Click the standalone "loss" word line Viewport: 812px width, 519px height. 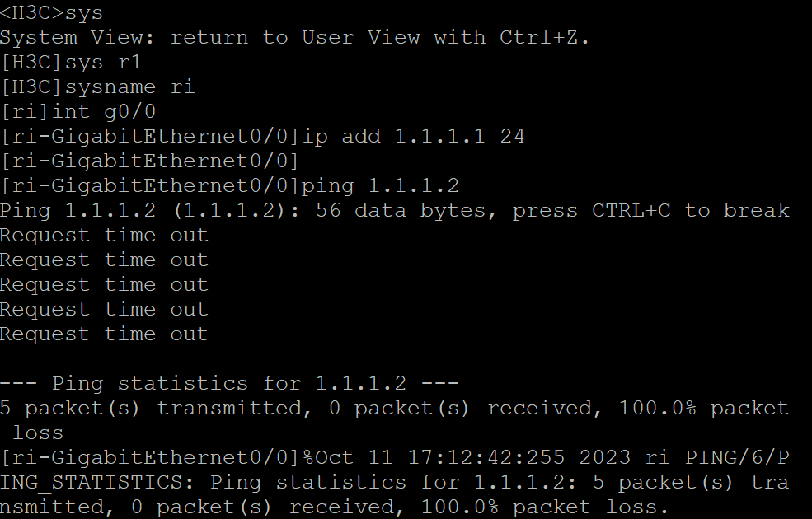coord(38,433)
